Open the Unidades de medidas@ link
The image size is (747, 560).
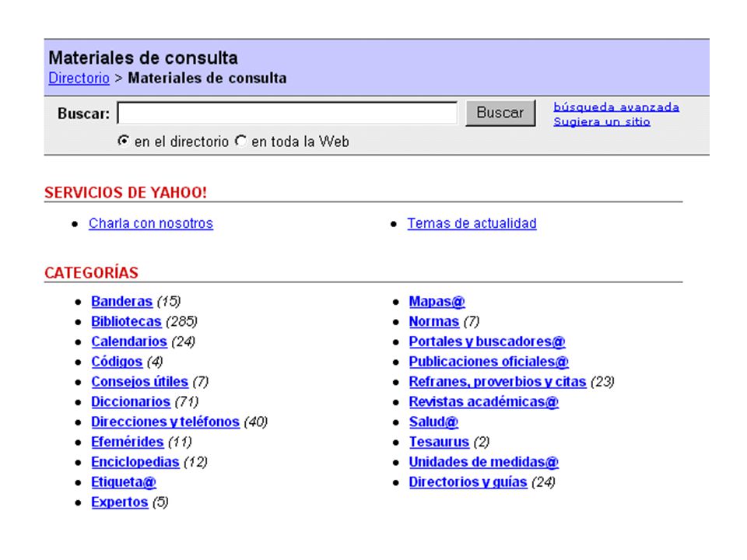[483, 462]
